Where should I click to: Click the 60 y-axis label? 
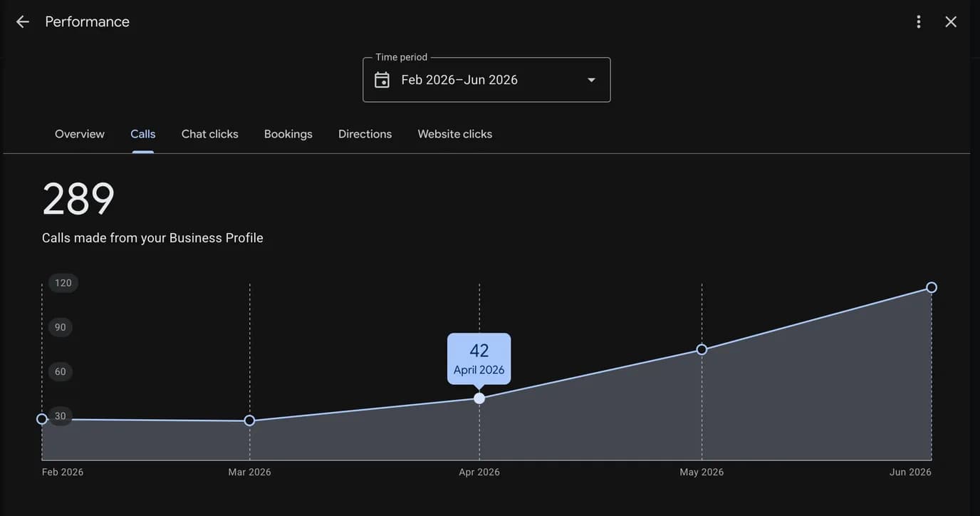coord(61,371)
